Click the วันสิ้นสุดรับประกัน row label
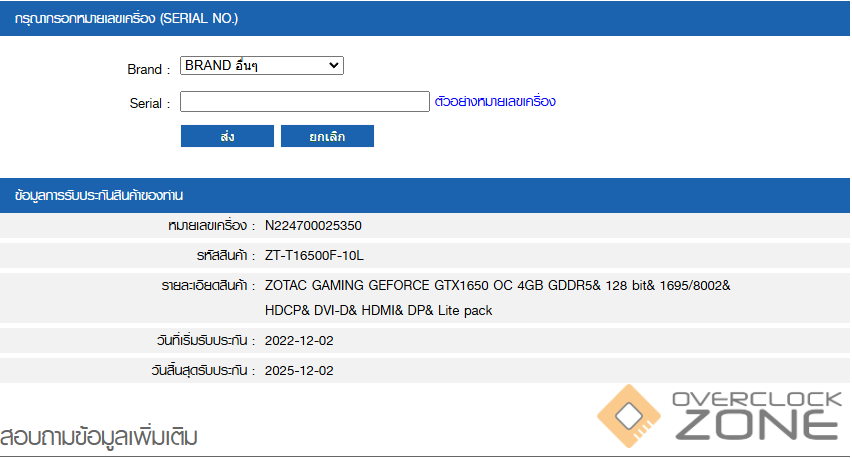 pyautogui.click(x=203, y=371)
